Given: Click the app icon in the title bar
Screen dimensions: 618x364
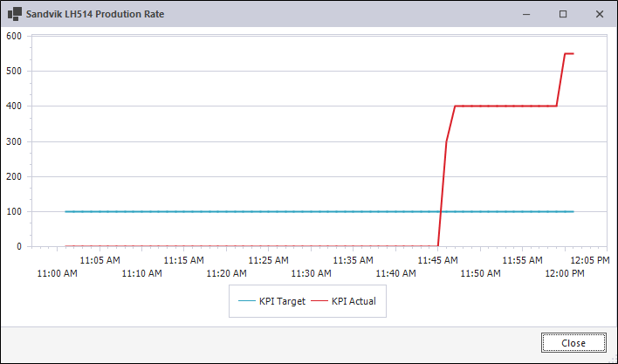Looking at the screenshot, I should 15,14.
